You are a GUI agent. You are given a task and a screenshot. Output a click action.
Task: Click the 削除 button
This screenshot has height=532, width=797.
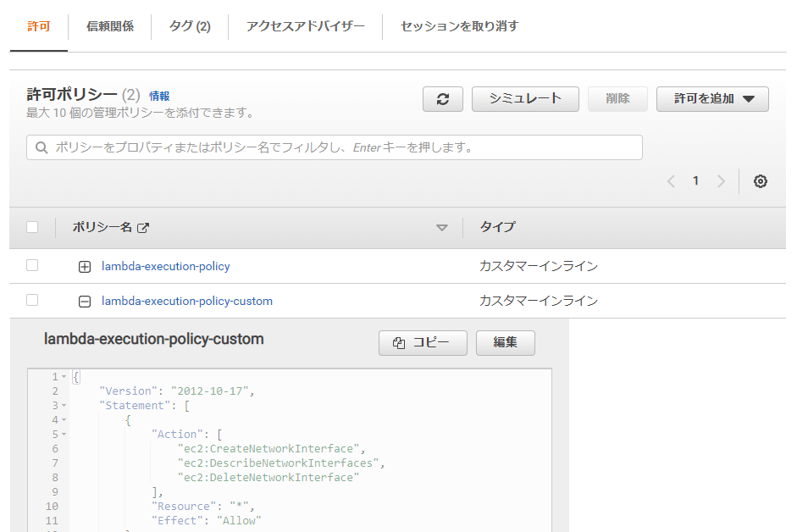[617, 99]
